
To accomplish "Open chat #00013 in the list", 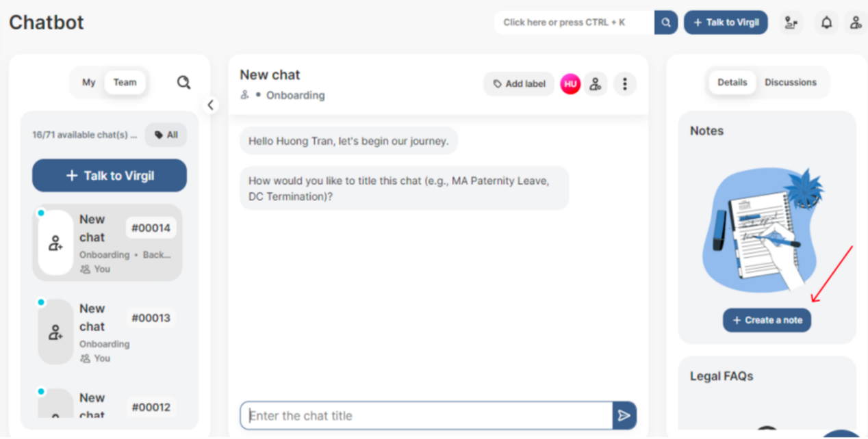I will 107,332.
